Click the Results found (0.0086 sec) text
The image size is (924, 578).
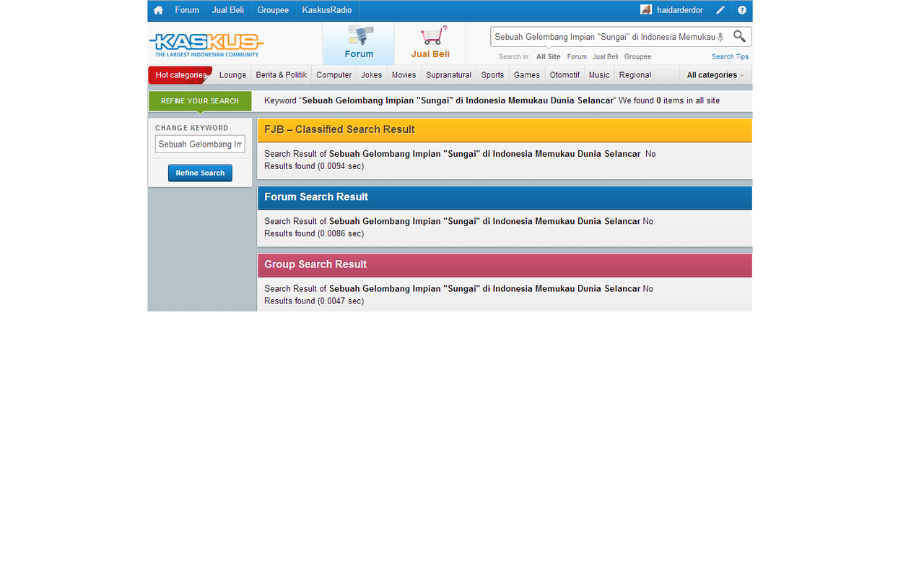[314, 233]
